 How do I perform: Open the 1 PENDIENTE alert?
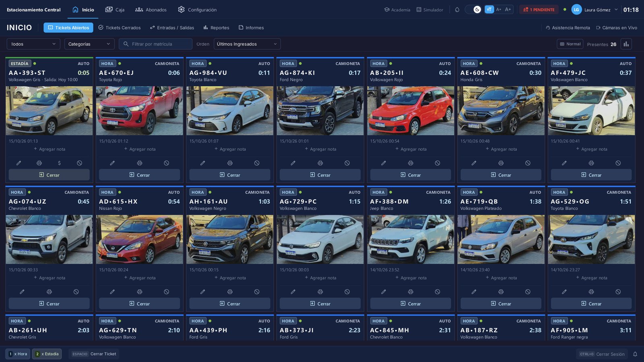click(539, 10)
